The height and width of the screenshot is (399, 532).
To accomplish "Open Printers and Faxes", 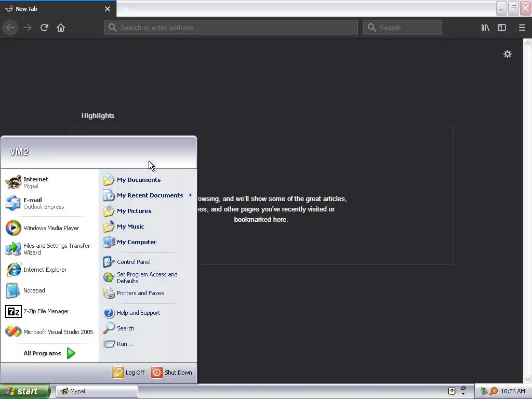I will coord(148,293).
